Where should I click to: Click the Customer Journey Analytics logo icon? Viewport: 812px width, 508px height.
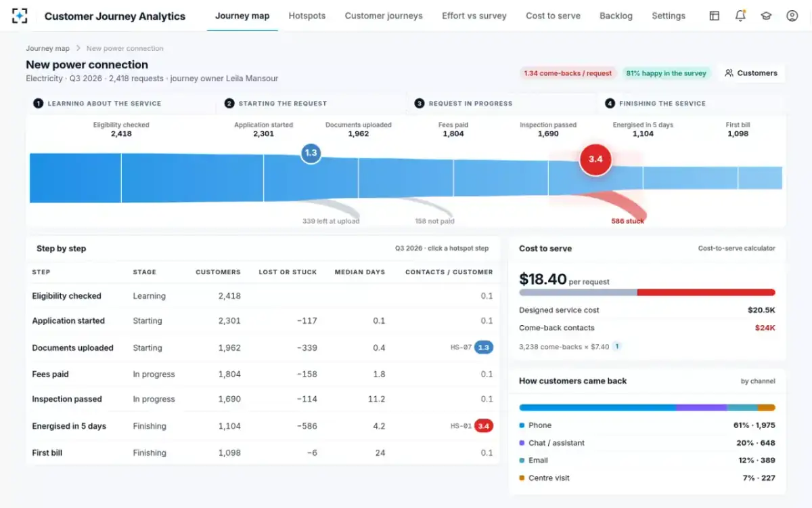pyautogui.click(x=20, y=16)
